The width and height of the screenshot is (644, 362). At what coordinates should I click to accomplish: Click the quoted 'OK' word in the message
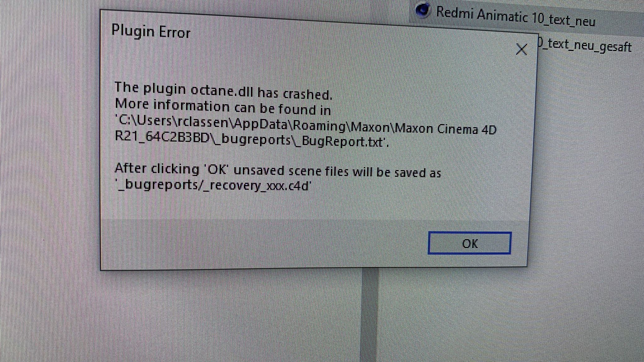click(x=217, y=169)
